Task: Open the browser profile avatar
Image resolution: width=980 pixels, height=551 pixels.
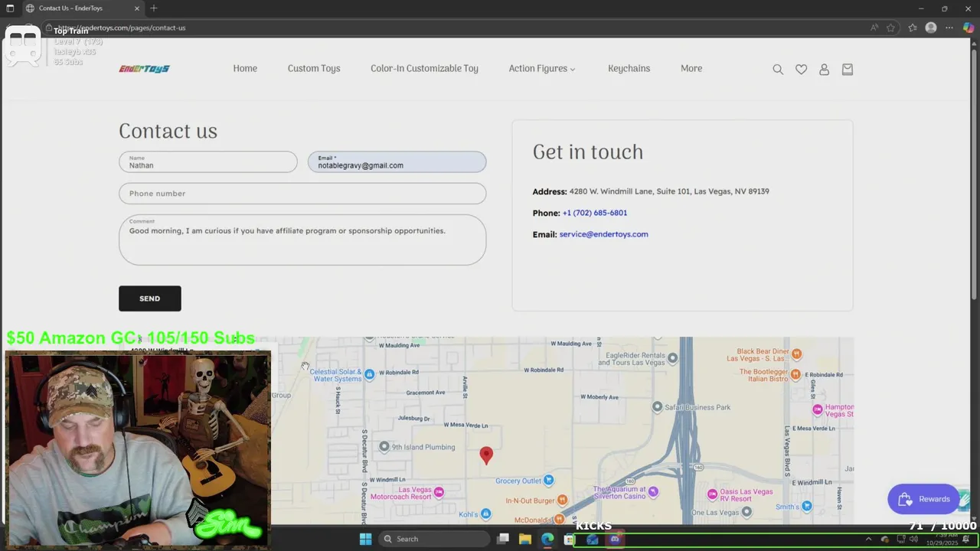Action: 931,28
